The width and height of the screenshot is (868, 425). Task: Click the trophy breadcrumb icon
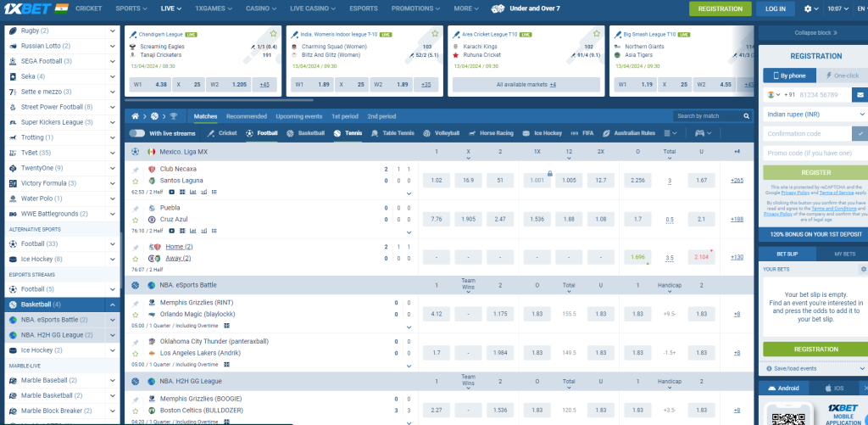click(x=174, y=116)
